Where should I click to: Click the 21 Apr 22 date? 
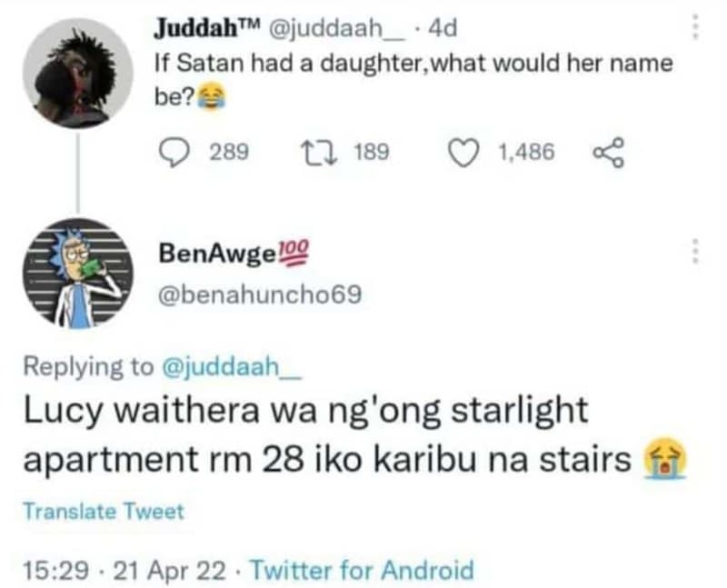tap(164, 571)
